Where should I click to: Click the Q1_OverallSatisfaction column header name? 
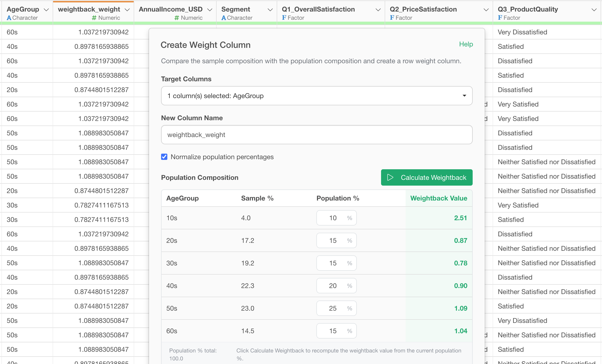tap(318, 9)
